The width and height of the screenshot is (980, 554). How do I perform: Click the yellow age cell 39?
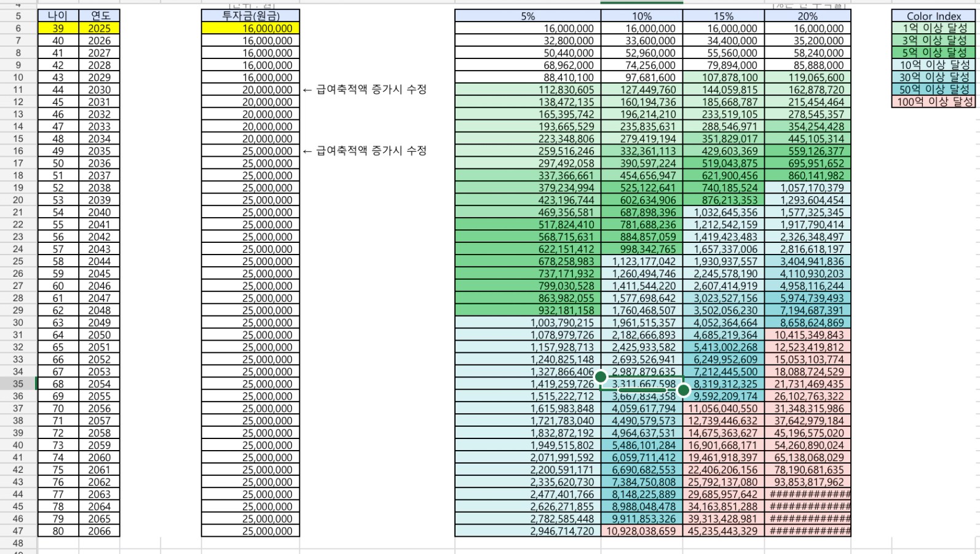coord(58,28)
